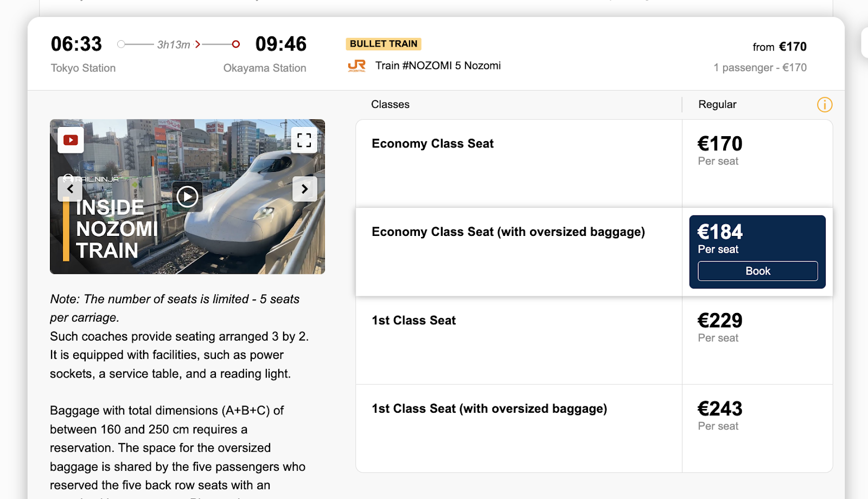Click the limited seats note text
Screen dimensions: 868x499
175,308
